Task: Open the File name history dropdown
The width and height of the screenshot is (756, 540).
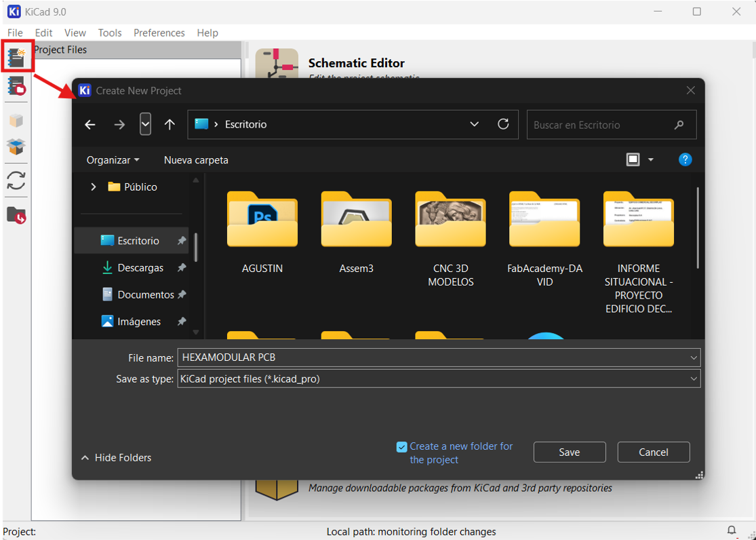Action: pyautogui.click(x=694, y=358)
